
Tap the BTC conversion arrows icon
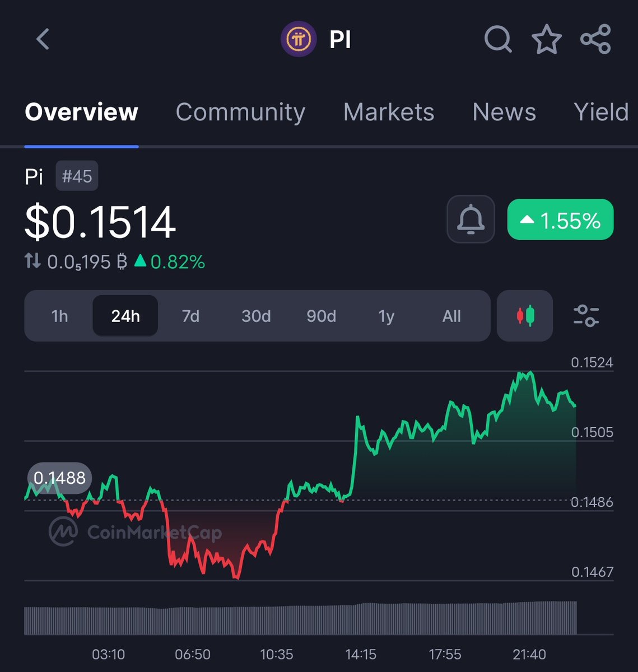pos(32,261)
